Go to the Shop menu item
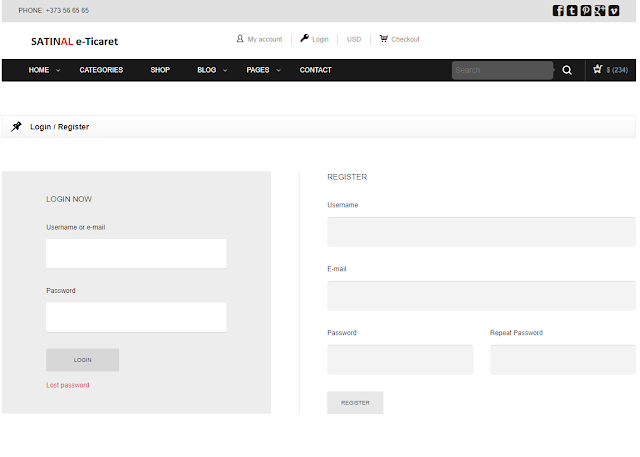The image size is (640, 457). click(160, 70)
